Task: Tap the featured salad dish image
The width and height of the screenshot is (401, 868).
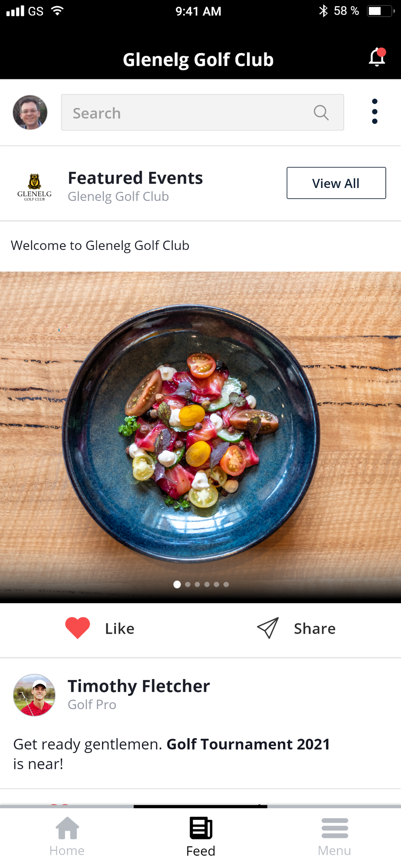Action: click(x=200, y=437)
